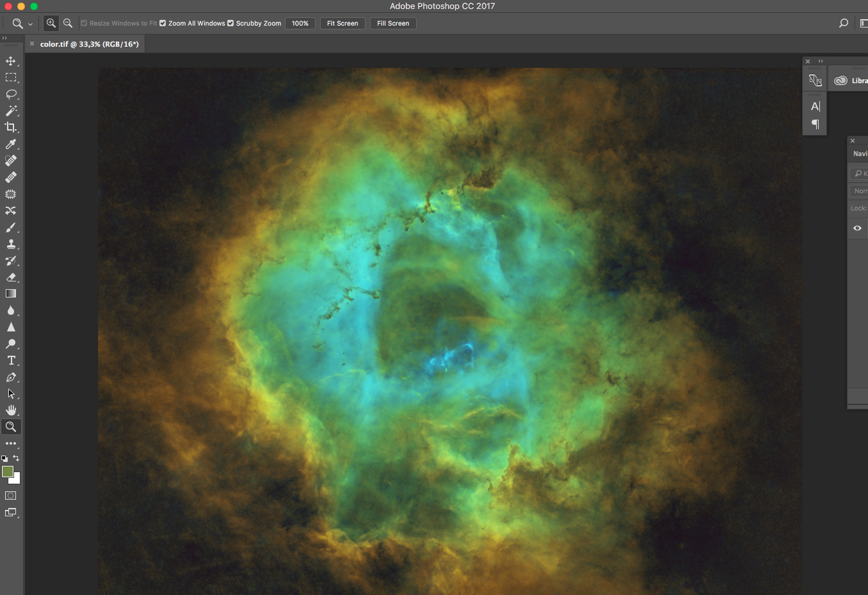This screenshot has width=868, height=595.
Task: Open the Paragraph panel icon
Action: pos(815,124)
